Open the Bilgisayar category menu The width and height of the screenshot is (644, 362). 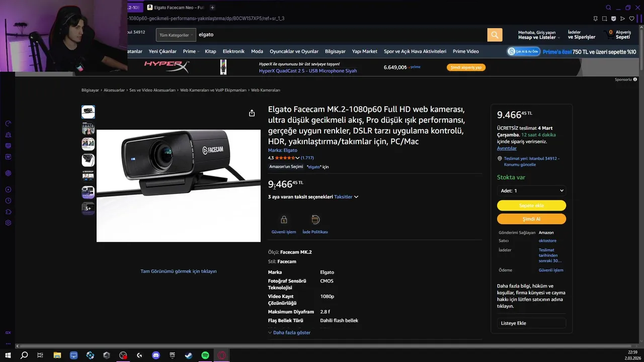(x=335, y=51)
